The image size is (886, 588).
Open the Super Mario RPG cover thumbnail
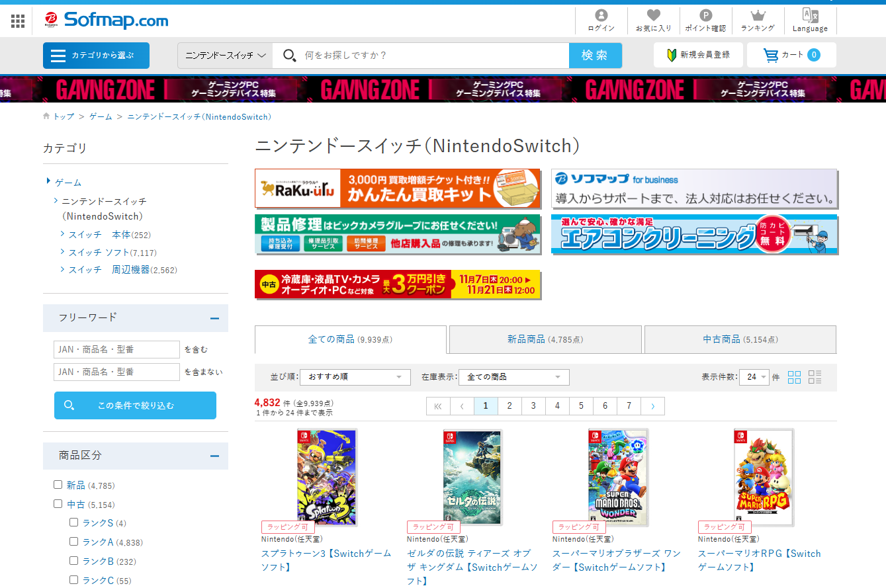pyautogui.click(x=764, y=477)
